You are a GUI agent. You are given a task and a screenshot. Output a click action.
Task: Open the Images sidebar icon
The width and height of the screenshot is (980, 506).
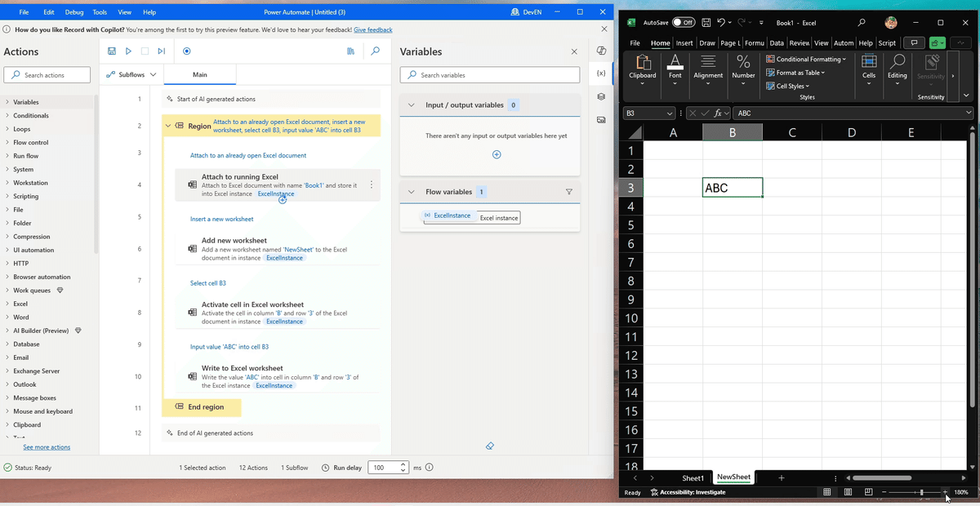tap(601, 119)
